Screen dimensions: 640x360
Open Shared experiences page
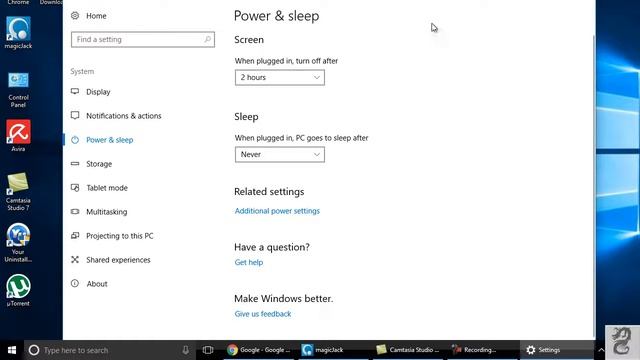[x=118, y=260]
